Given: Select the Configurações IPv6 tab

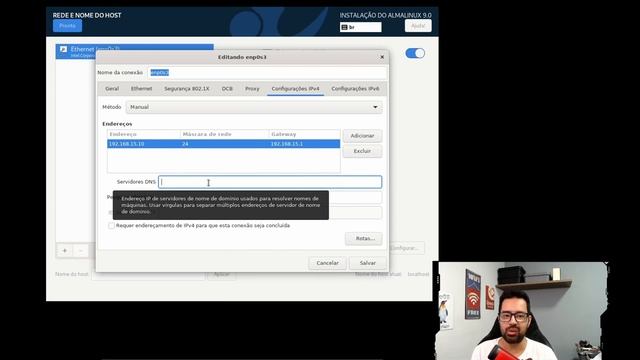Looking at the screenshot, I should click(355, 89).
